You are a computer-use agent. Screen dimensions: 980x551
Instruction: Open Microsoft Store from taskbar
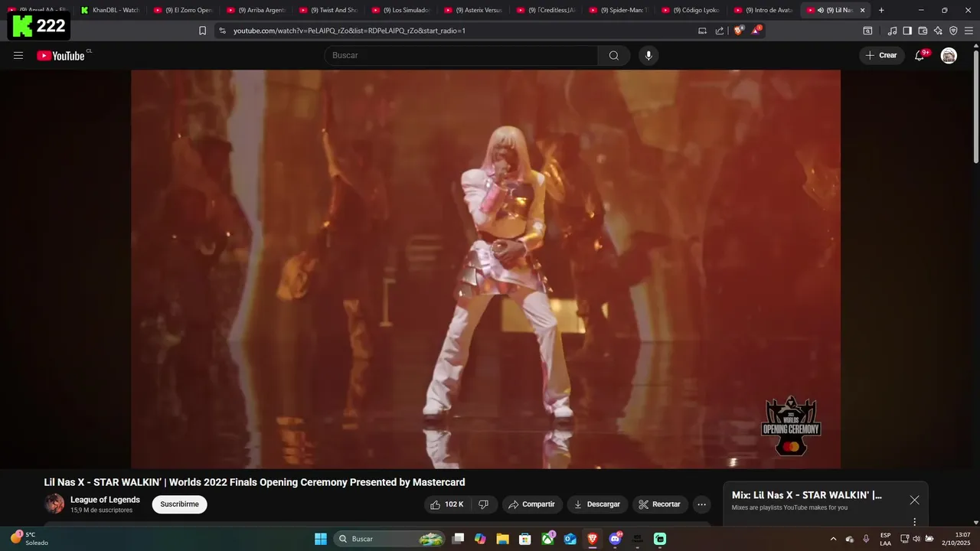(x=525, y=539)
